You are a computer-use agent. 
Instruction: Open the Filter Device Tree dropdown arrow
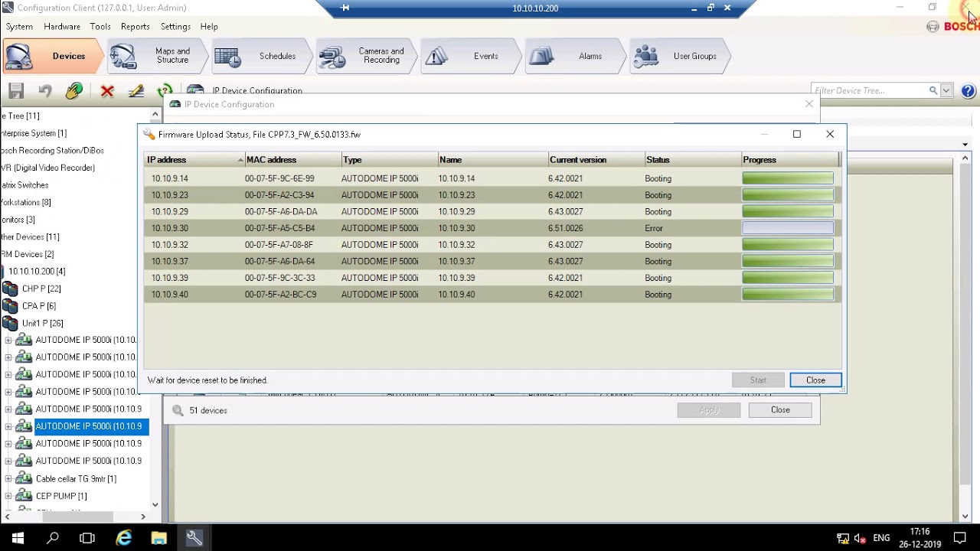[946, 90]
